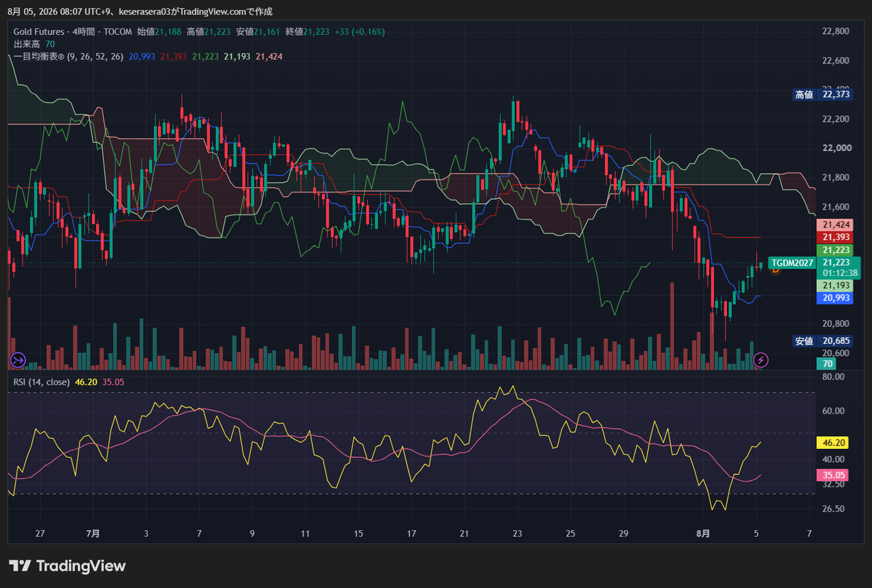Image resolution: width=872 pixels, height=588 pixels.
Task: Click the 高値 22,373 high price label
Action: point(823,95)
